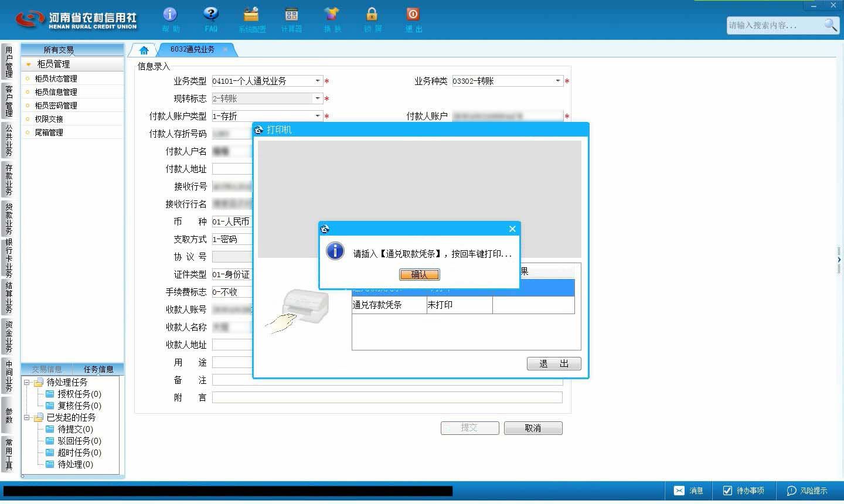Open 柜员密码管理 menu item

56,105
